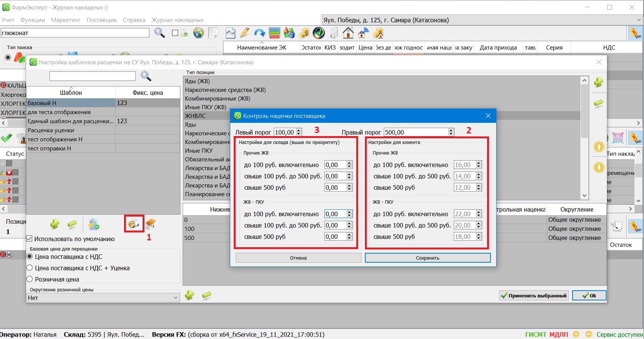This screenshot has height=339, width=644.
Task: Click the globe icon in the main toolbar
Action: click(x=198, y=33)
